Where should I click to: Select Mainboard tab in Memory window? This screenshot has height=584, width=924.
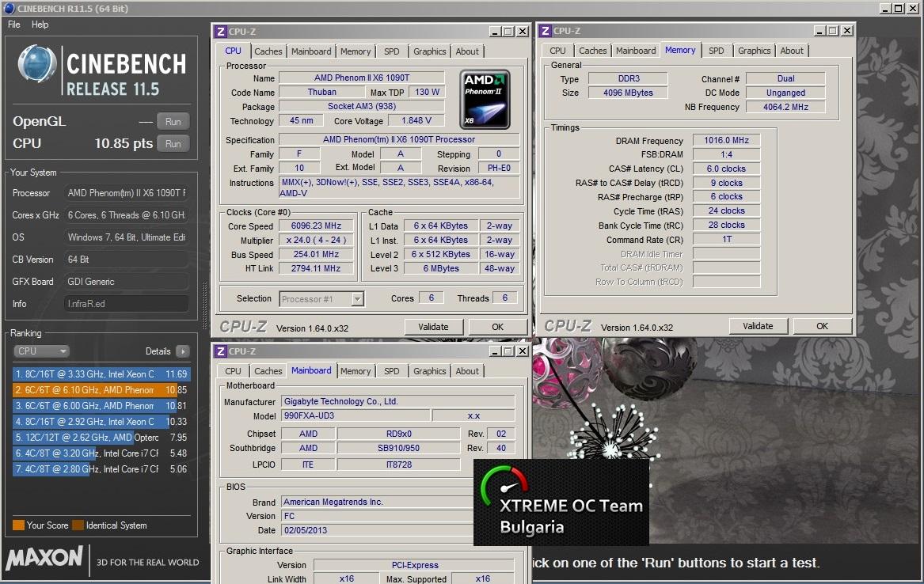[636, 51]
